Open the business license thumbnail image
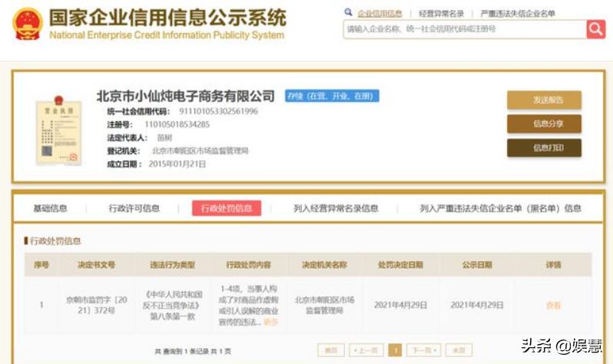Viewport: 613px width, 364px height. pyautogui.click(x=58, y=130)
